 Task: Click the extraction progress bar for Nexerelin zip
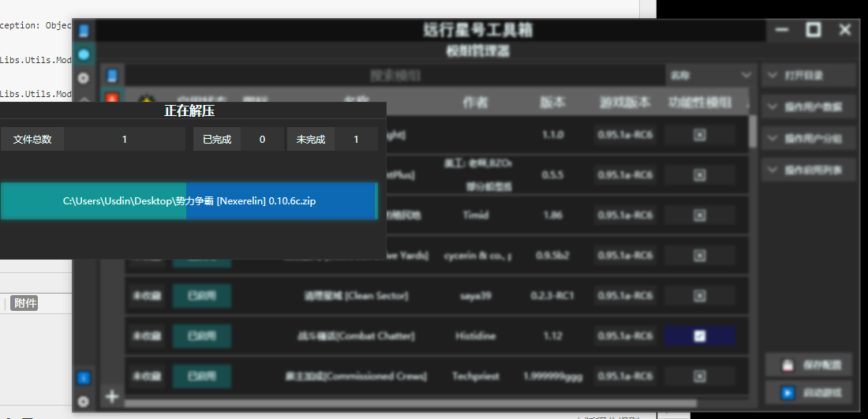point(189,201)
